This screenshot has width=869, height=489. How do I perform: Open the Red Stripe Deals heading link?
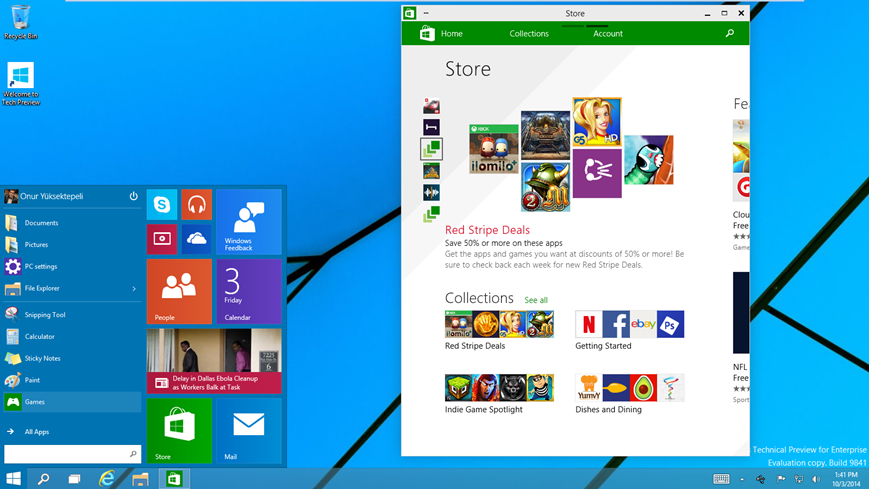pyautogui.click(x=487, y=230)
